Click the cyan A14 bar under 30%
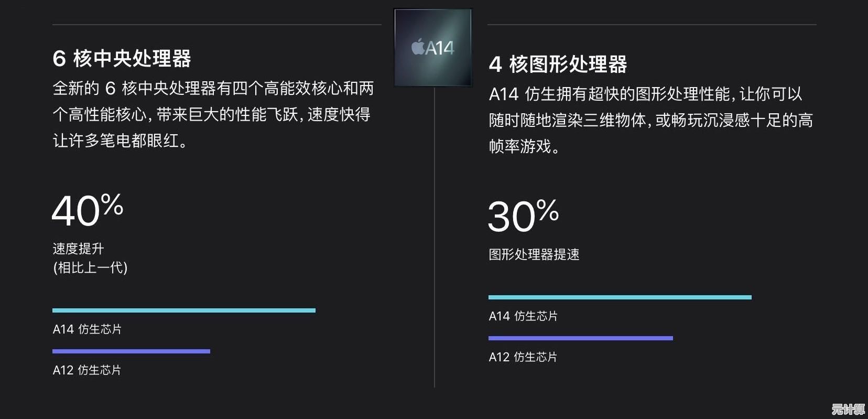The image size is (868, 419). click(x=620, y=297)
